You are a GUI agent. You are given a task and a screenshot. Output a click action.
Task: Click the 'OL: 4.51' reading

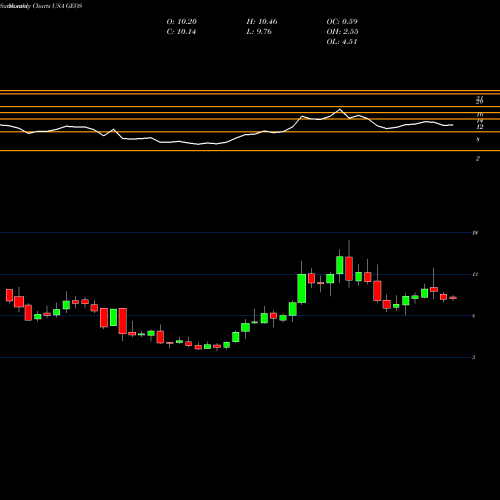click(x=342, y=42)
